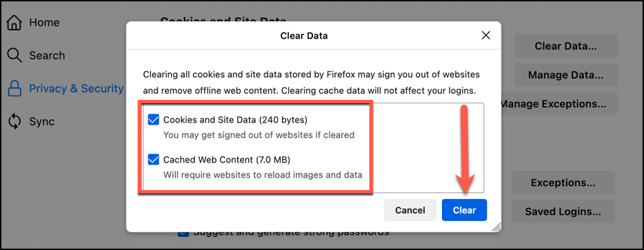The height and width of the screenshot is (250, 644).
Task: Dismiss the dialog using Cancel
Action: tap(410, 210)
